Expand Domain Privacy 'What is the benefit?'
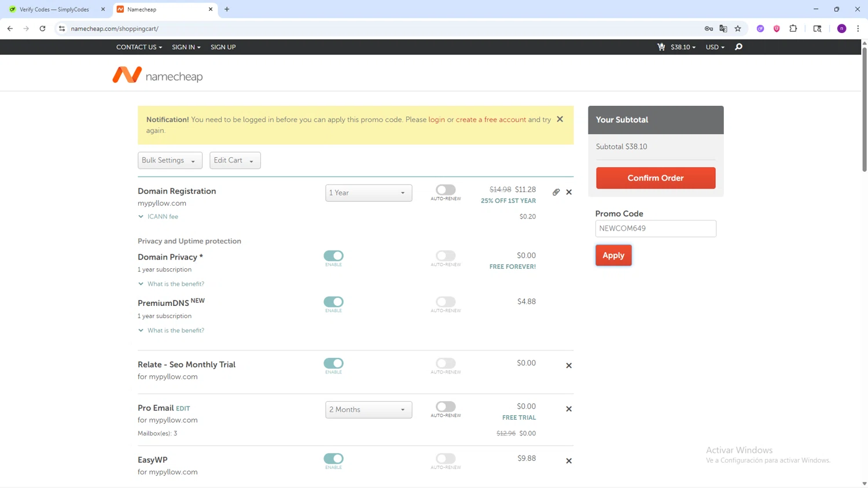 tap(171, 284)
